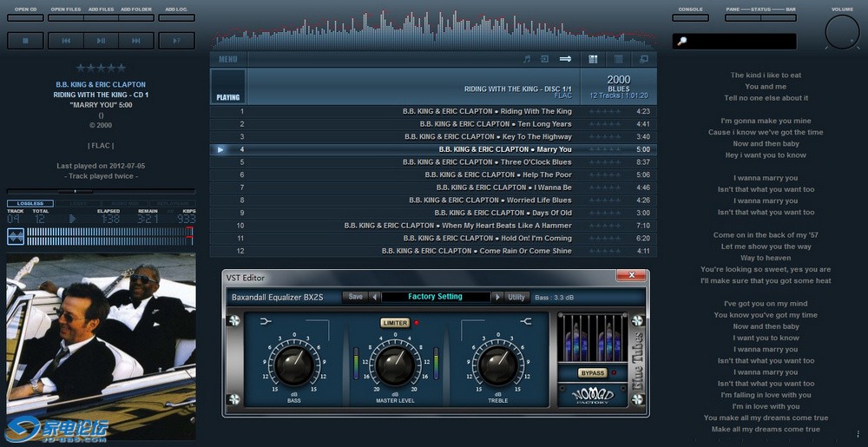Image resolution: width=868 pixels, height=447 pixels.
Task: Click the REMAIN time readout 3:21
Action: coord(148,219)
